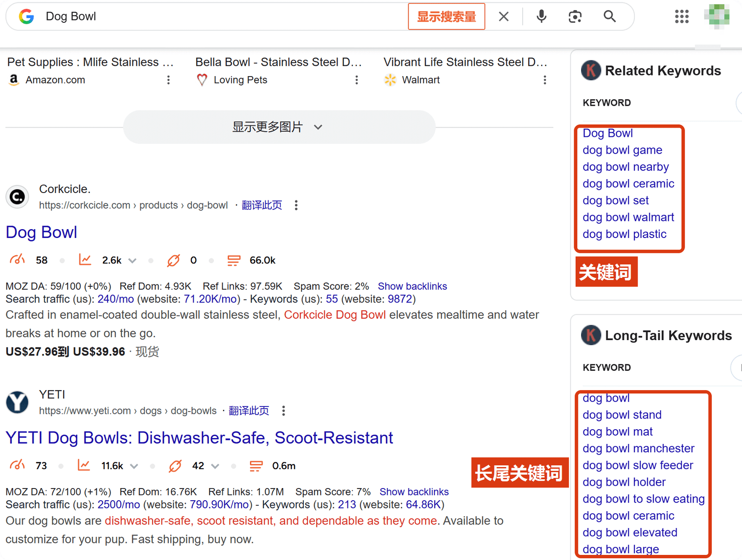Open the three-dot menu for the Amazon.com image result

(168, 80)
